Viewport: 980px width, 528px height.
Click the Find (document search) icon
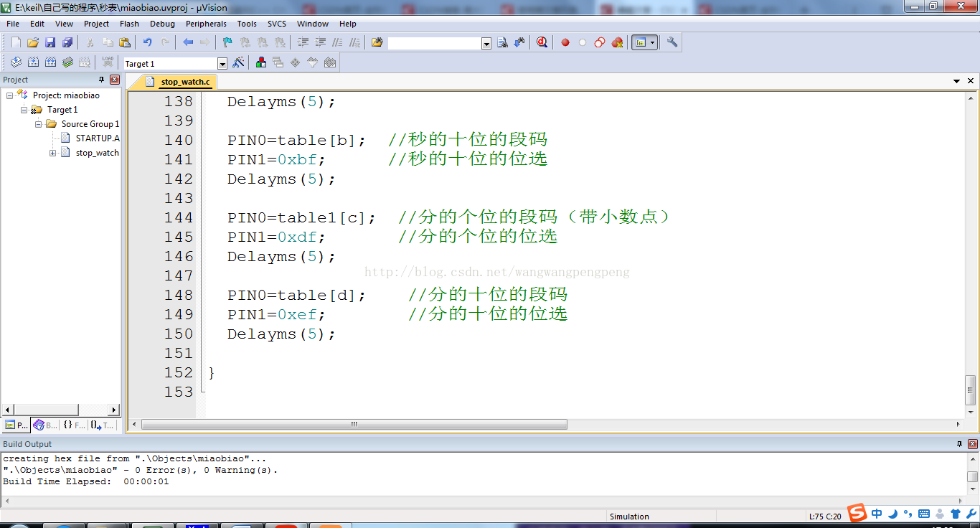[x=502, y=43]
